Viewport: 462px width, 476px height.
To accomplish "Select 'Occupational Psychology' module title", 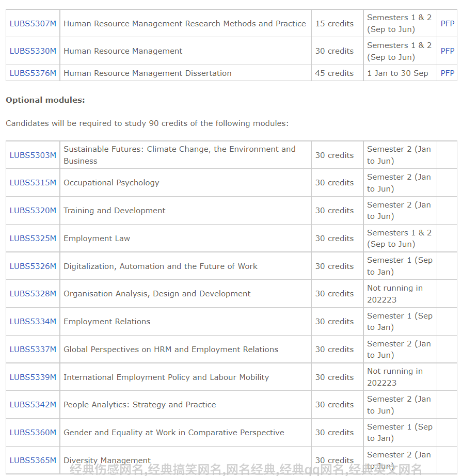I will [111, 183].
